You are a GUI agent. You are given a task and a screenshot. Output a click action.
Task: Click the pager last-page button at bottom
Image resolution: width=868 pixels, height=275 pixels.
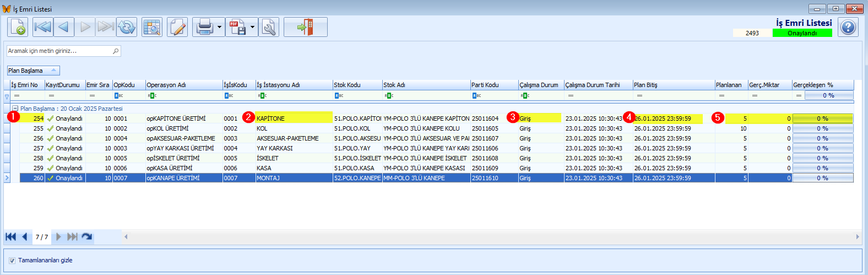(72, 237)
